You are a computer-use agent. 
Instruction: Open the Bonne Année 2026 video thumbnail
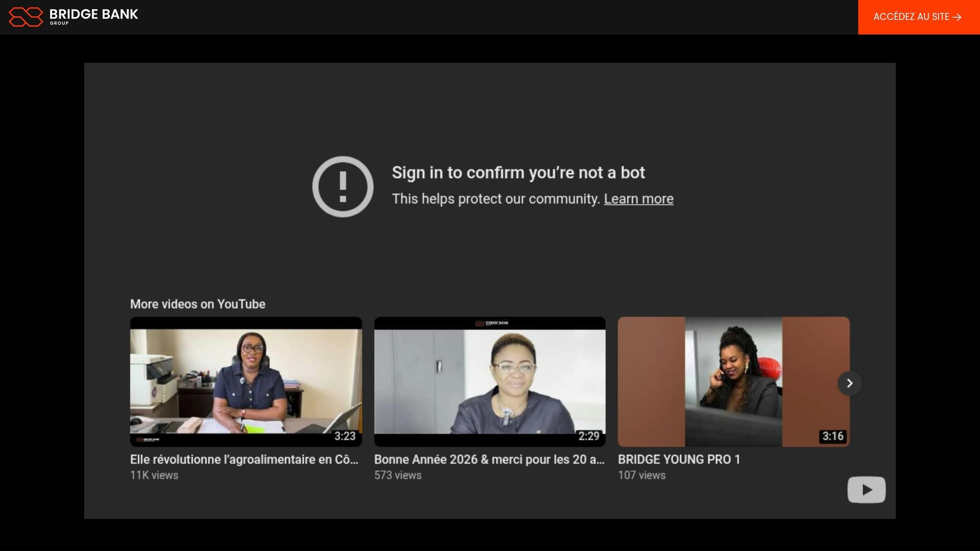coord(490,381)
